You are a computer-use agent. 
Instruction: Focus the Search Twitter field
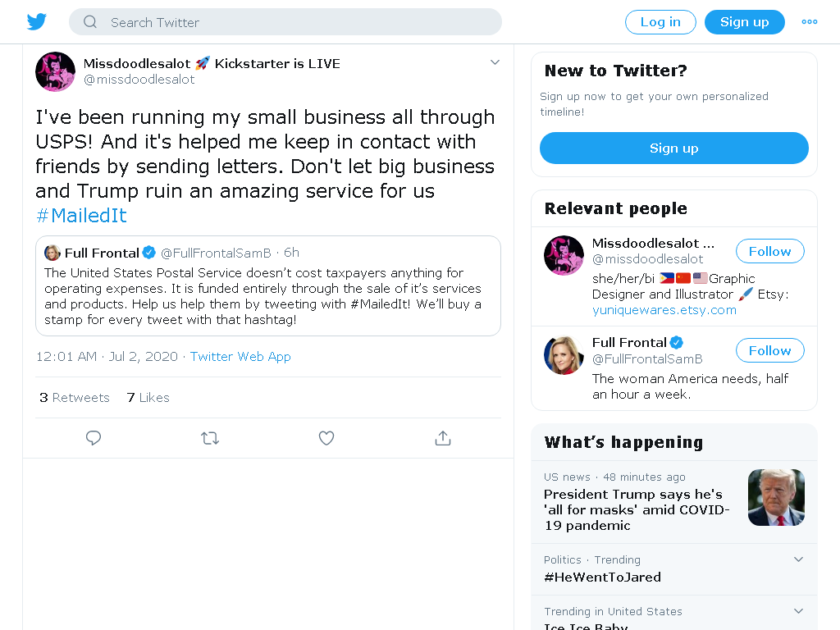(285, 22)
